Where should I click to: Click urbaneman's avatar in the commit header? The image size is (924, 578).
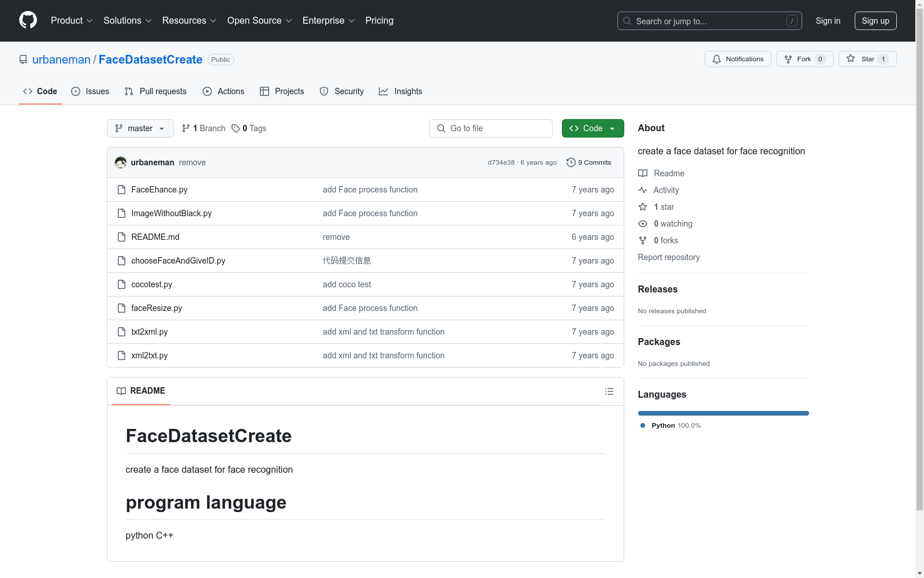[x=121, y=162]
